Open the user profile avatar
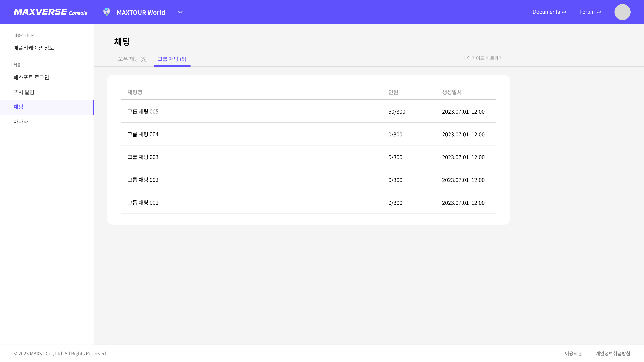The height and width of the screenshot is (362, 644). (x=622, y=12)
